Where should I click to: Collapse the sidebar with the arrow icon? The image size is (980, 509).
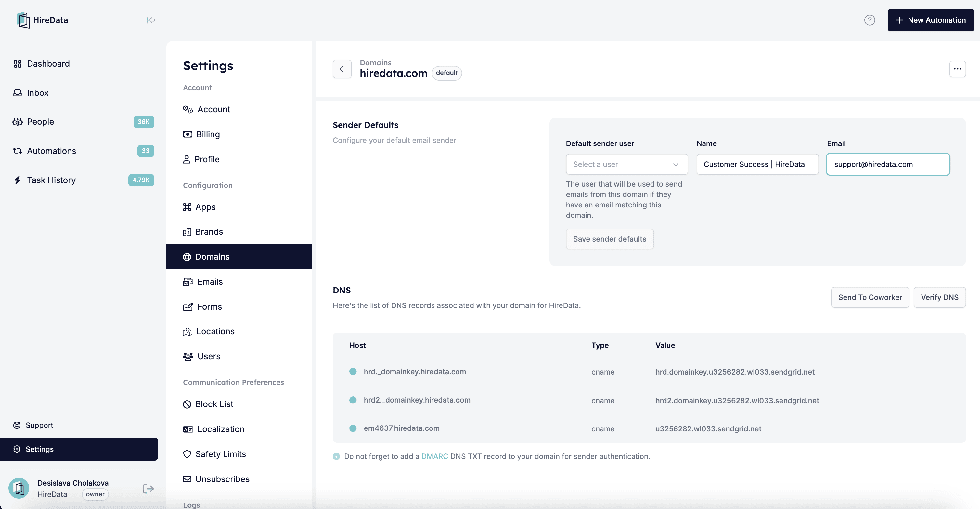click(x=151, y=20)
